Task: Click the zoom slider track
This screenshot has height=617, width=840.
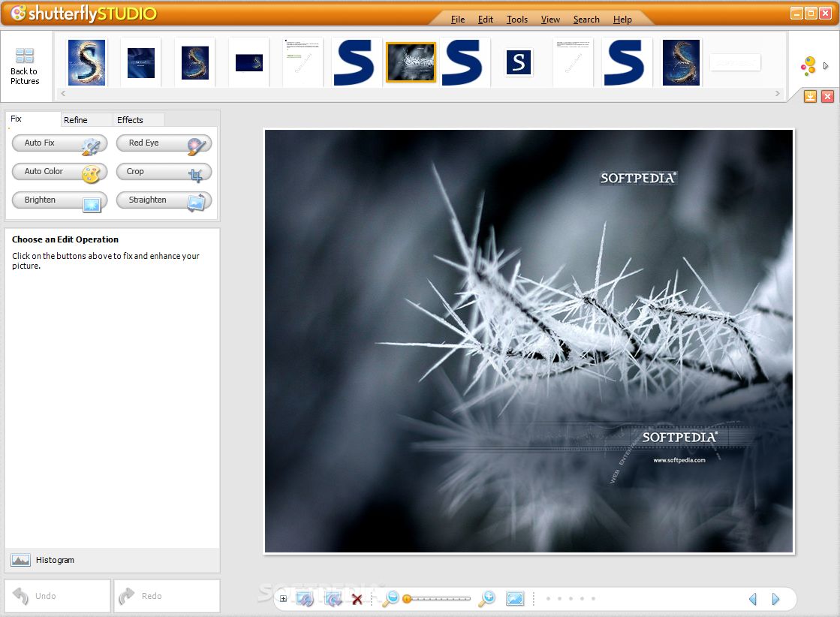Action: coord(437,599)
